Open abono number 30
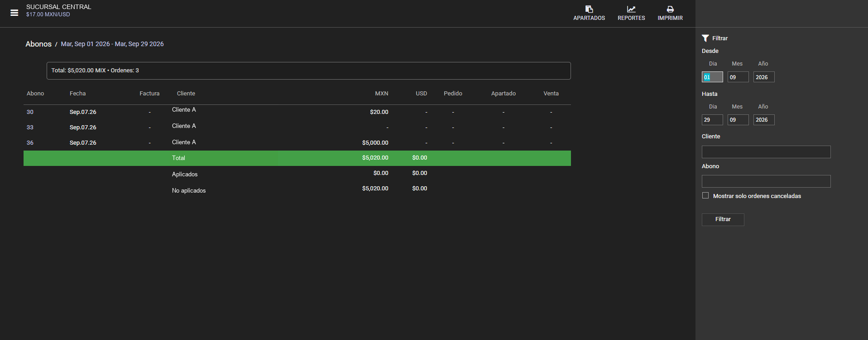The image size is (868, 340). (30, 112)
